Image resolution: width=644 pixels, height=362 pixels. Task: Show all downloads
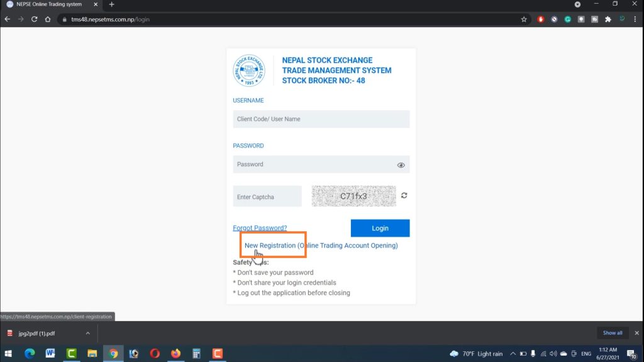click(x=613, y=333)
